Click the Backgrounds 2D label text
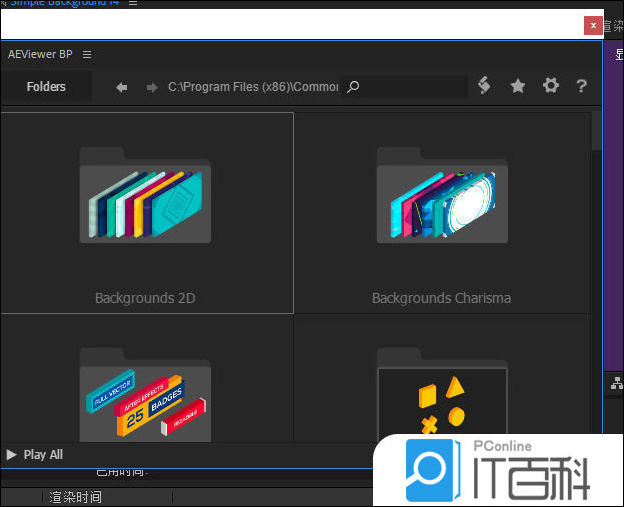Screen dimensions: 624x507 (x=145, y=298)
